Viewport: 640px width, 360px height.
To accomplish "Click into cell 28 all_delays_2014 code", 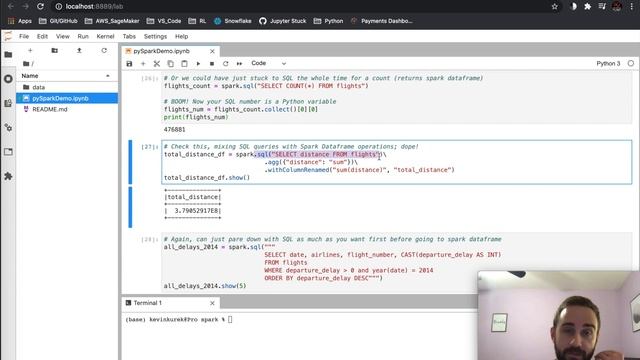I will pos(397,262).
